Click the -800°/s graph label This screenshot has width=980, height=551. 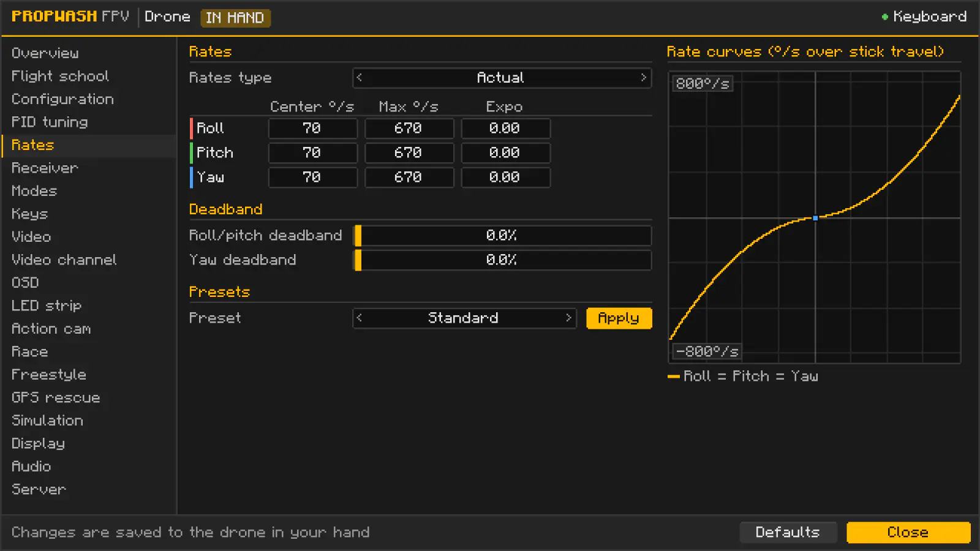707,351
